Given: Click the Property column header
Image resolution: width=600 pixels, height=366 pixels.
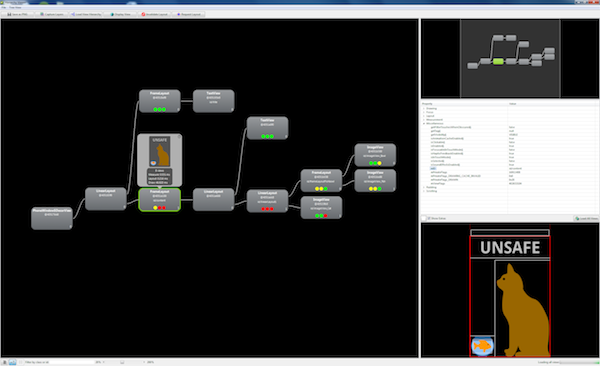Looking at the screenshot, I should pyautogui.click(x=465, y=104).
